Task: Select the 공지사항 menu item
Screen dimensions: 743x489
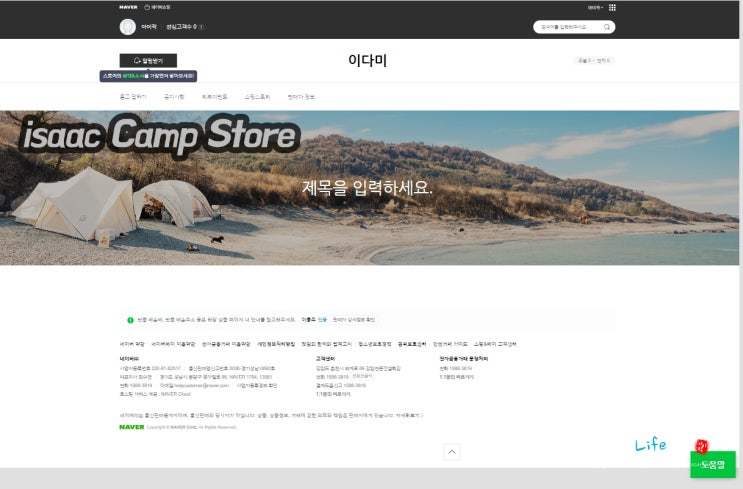Action: (x=174, y=97)
